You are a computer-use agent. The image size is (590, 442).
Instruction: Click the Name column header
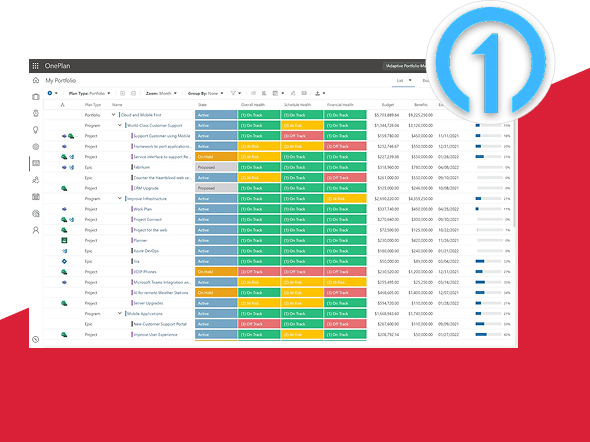tap(117, 105)
